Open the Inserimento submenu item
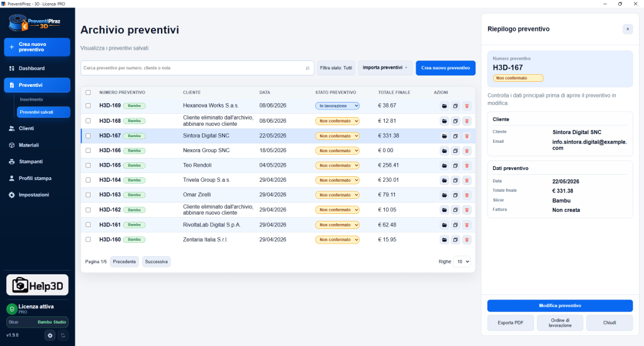This screenshot has width=644, height=346. pyautogui.click(x=31, y=99)
